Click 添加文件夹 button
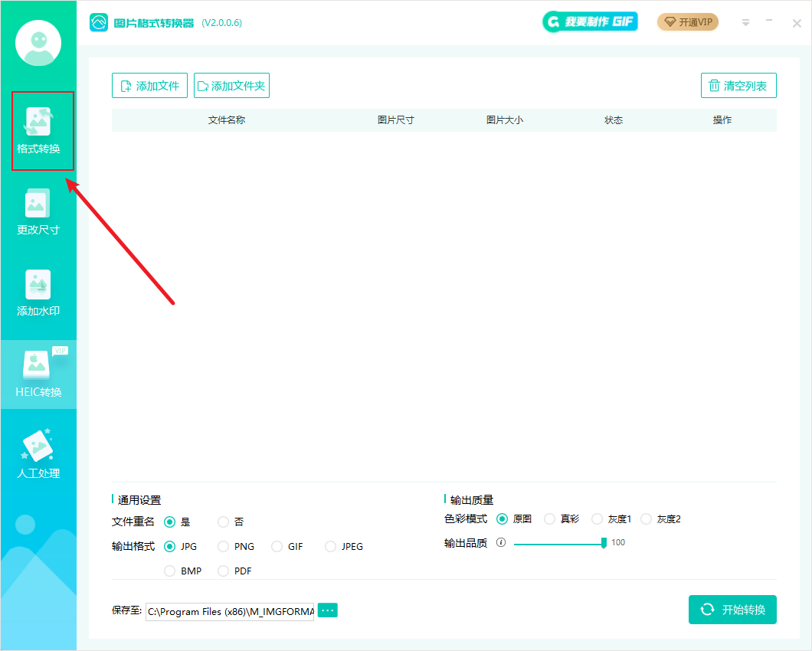The height and width of the screenshot is (651, 812). click(x=231, y=86)
